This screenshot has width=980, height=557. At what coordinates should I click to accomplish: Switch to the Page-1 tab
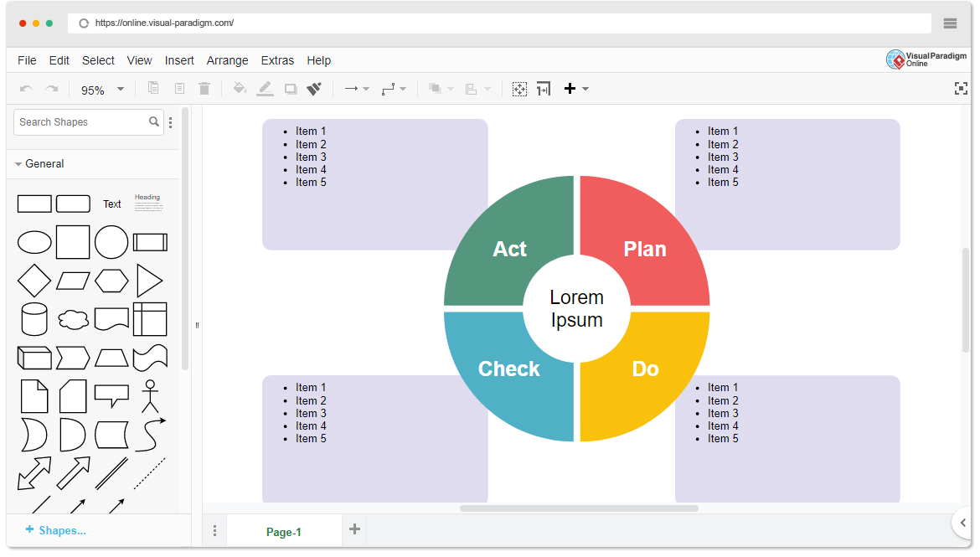284,532
